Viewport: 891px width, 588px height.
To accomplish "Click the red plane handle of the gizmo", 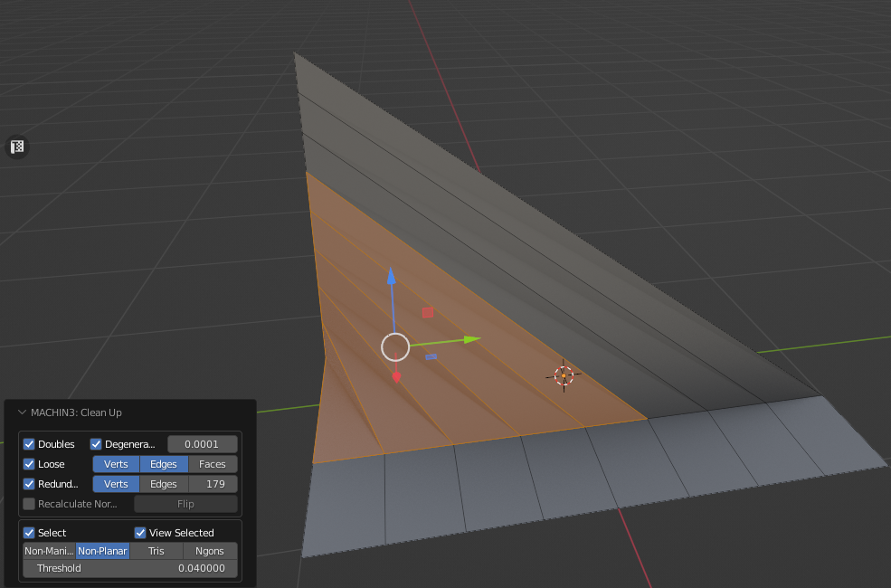I will click(428, 312).
